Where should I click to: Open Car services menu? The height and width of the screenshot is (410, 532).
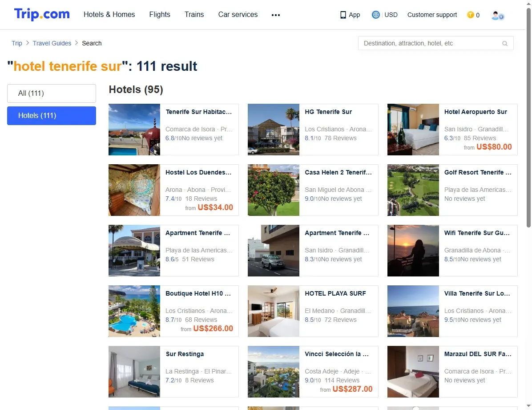tap(238, 15)
